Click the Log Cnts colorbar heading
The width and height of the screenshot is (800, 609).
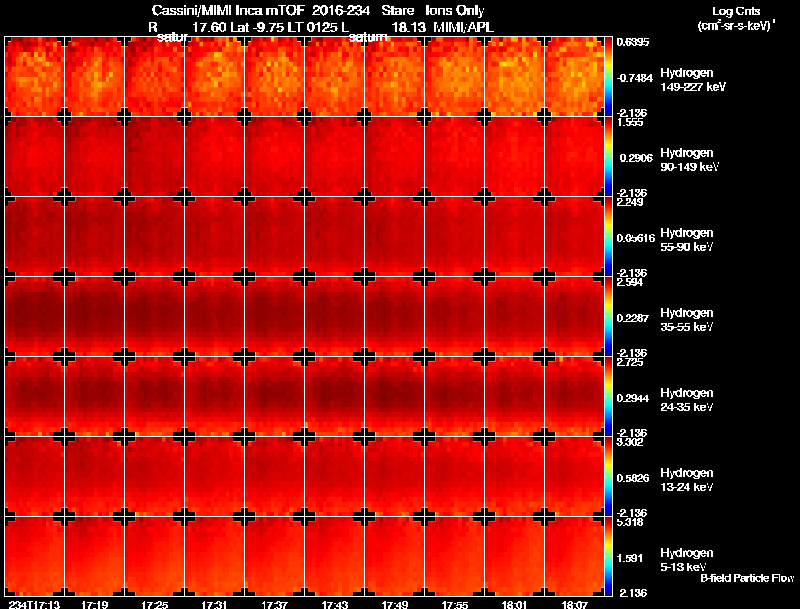[736, 11]
